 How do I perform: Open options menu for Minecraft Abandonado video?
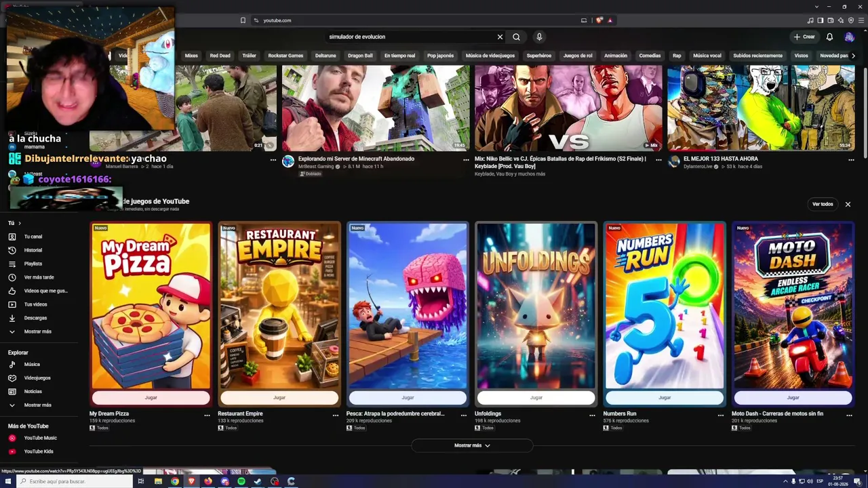(466, 160)
